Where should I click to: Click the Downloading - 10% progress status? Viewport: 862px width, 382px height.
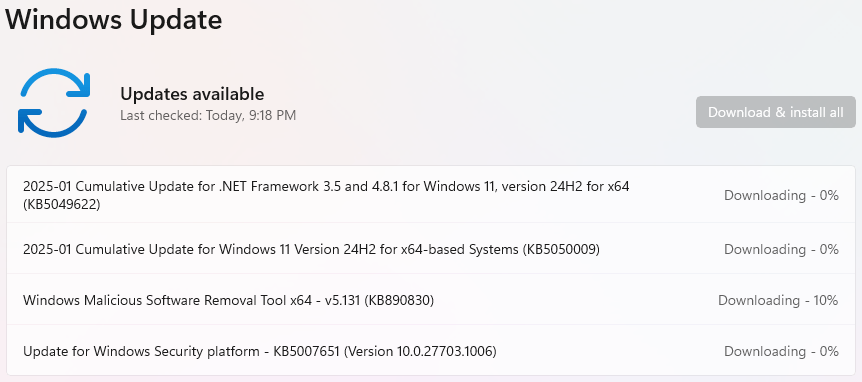click(778, 301)
